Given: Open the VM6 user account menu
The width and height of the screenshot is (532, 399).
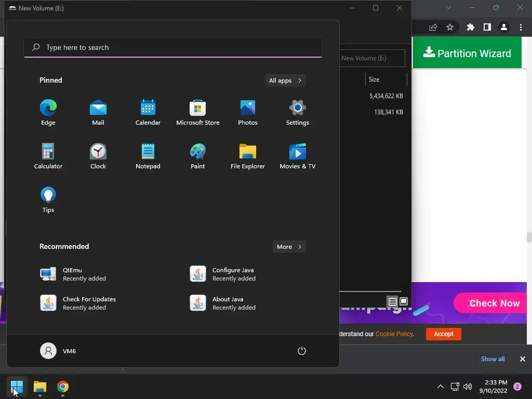Looking at the screenshot, I should pos(58,351).
